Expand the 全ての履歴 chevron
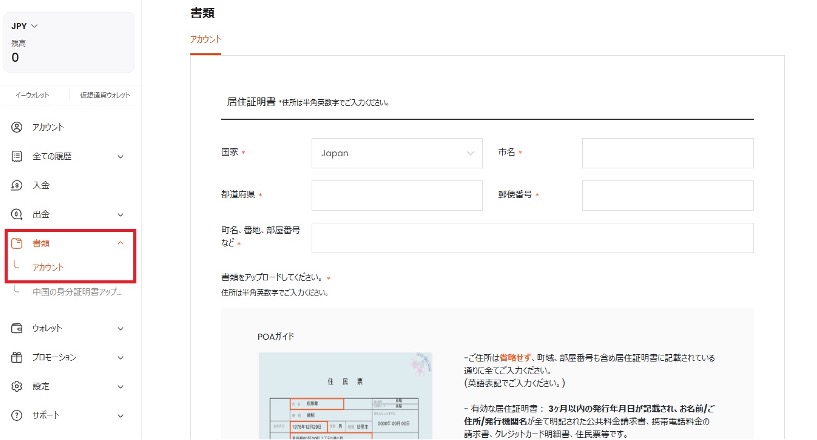Viewport: 817px width, 440px height. click(x=120, y=156)
